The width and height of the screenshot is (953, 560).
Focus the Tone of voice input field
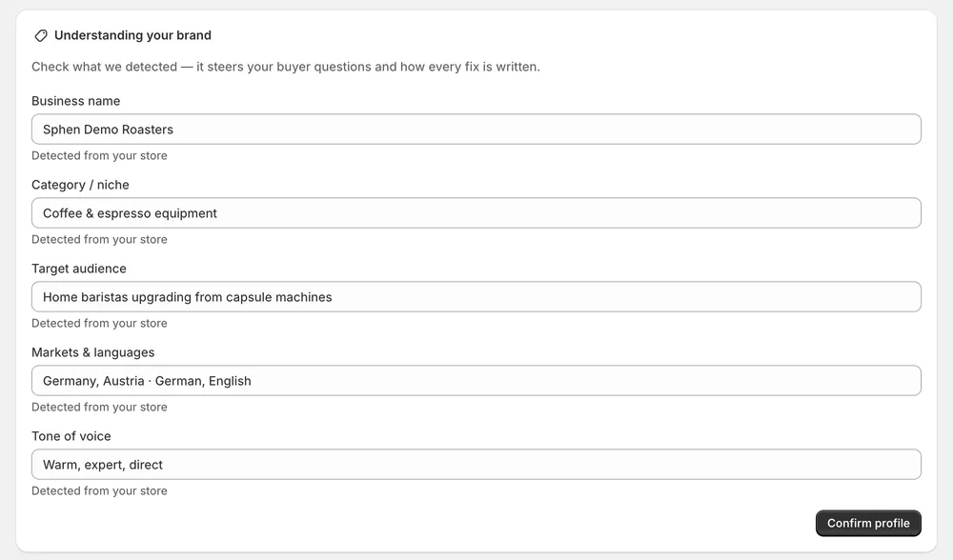pyautogui.click(x=476, y=465)
